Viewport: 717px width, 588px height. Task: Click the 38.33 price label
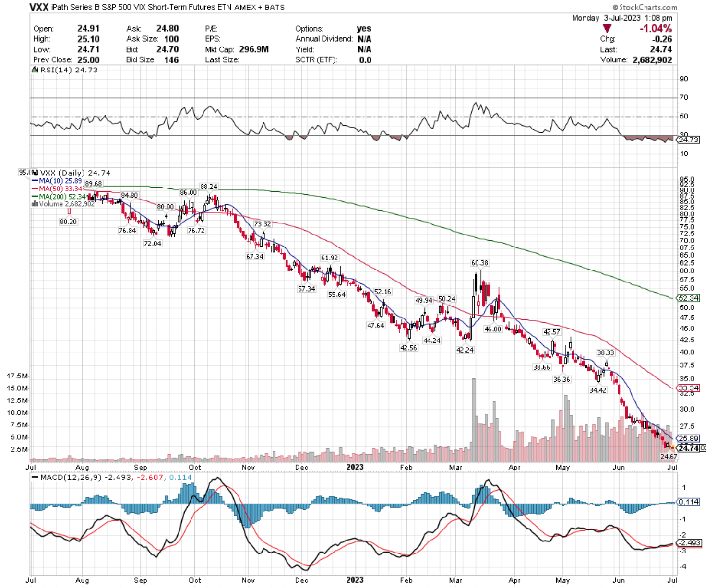click(606, 353)
